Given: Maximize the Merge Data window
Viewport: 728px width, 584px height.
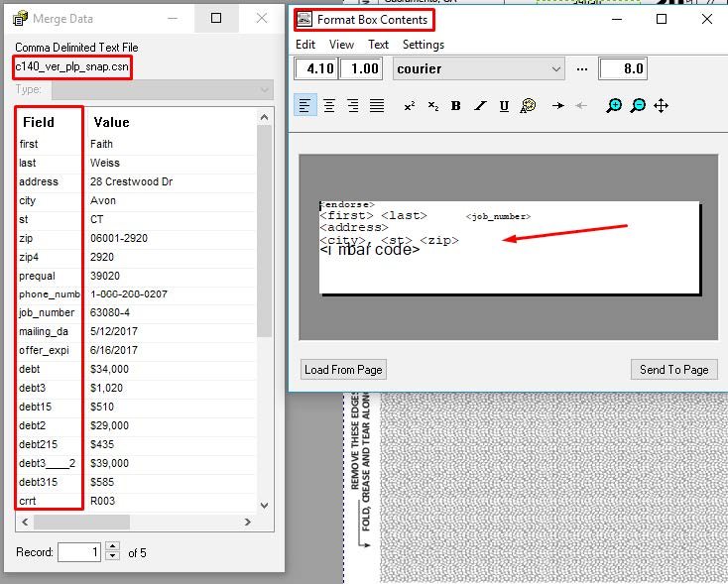Looking at the screenshot, I should click(x=216, y=18).
